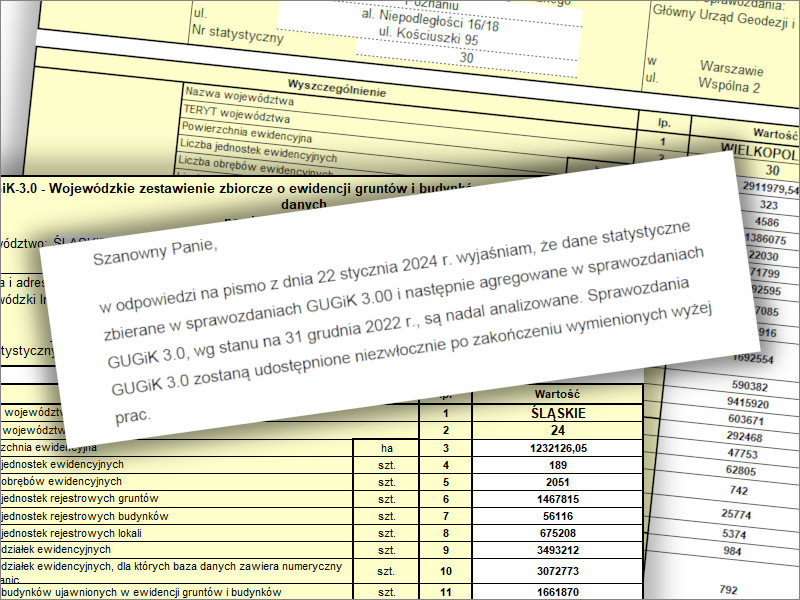Select row number 9 in the lp column
Image resolution: width=800 pixels, height=600 pixels.
point(446,550)
